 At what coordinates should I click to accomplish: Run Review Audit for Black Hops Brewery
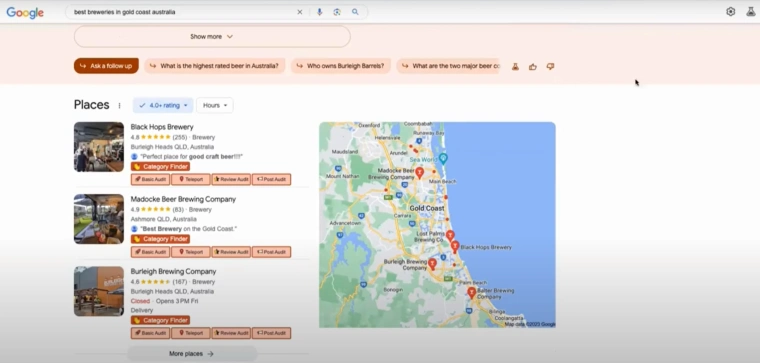231,179
